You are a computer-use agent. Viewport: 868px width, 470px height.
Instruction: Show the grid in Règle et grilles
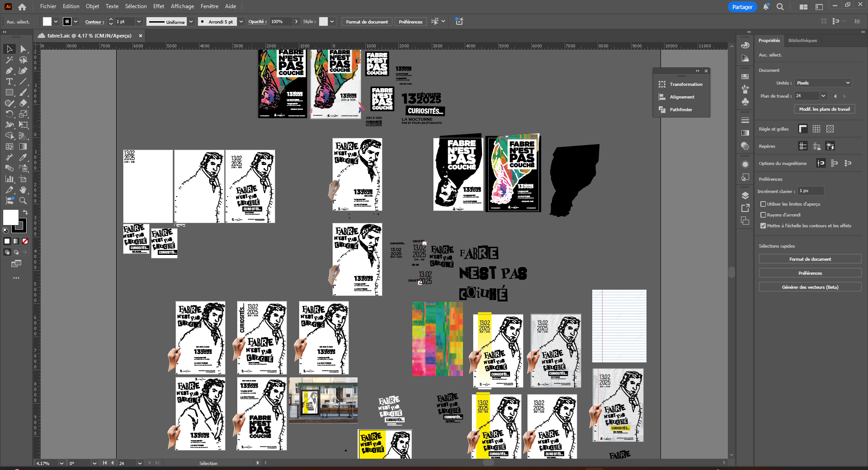pyautogui.click(x=816, y=129)
